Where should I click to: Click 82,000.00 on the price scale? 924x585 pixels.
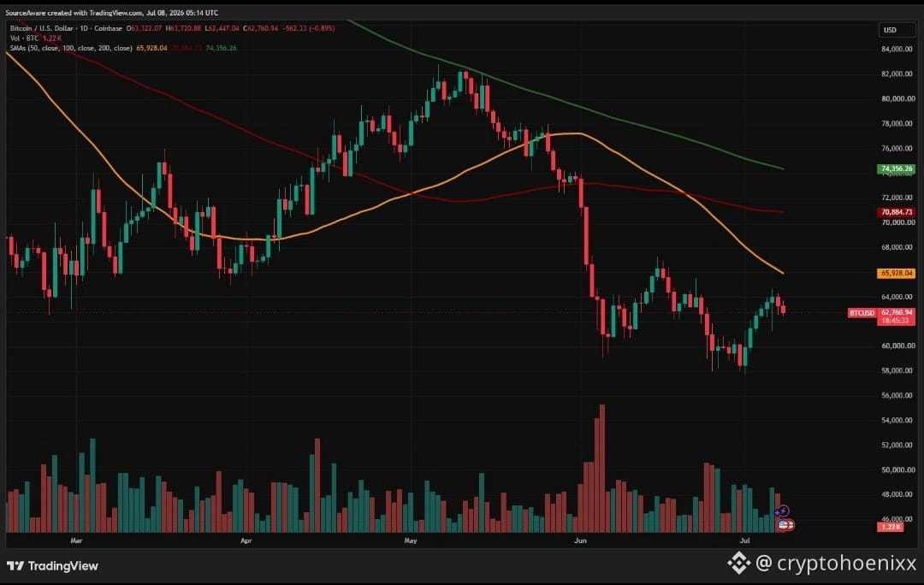point(898,74)
